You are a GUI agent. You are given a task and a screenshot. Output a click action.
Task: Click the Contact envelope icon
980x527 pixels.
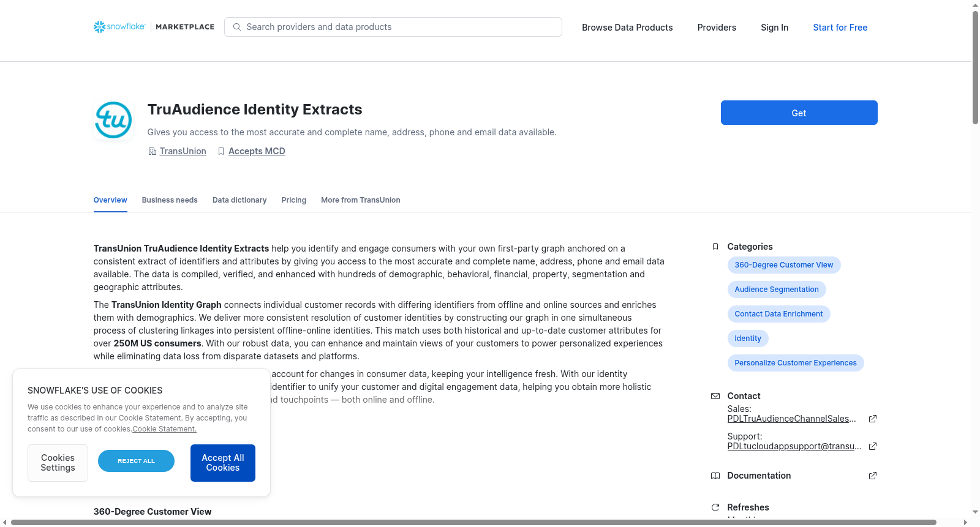pyautogui.click(x=715, y=396)
